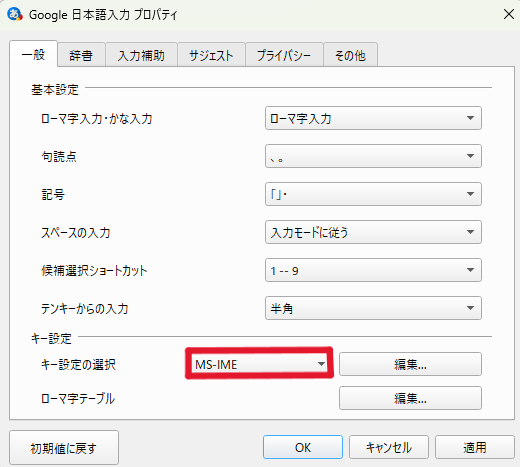Click the Google Japanese Input title icon
Screen dimensions: 520x467
point(15,14)
